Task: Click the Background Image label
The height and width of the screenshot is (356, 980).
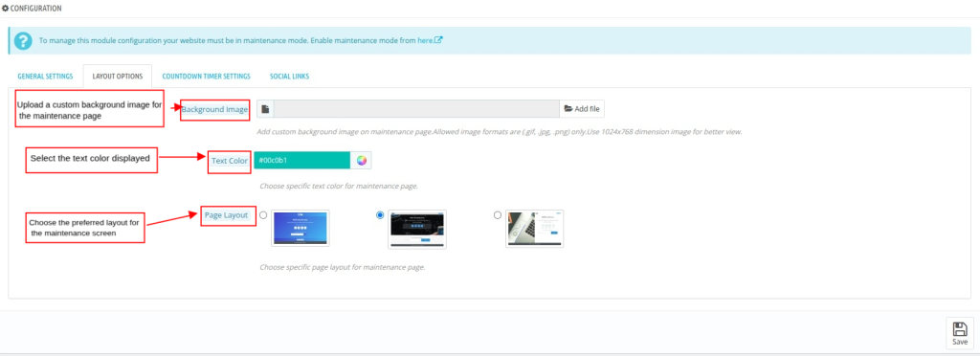Action: coord(215,109)
